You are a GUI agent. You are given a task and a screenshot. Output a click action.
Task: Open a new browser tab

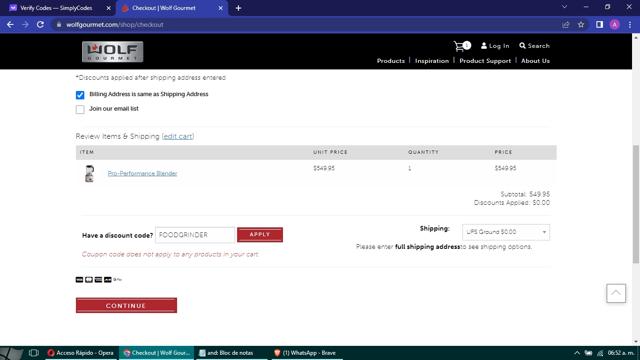pos(238,8)
